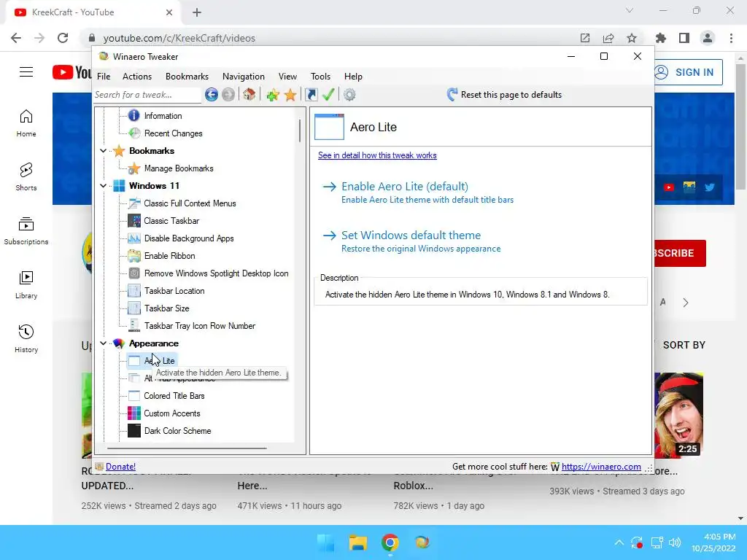The height and width of the screenshot is (560, 747).
Task: Click the SORT BY button on YouTube
Action: coord(684,345)
